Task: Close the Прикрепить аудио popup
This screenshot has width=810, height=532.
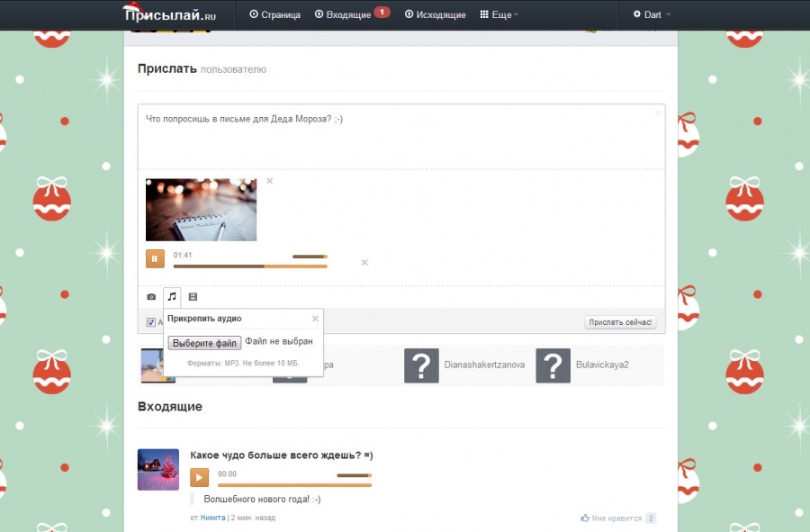Action: tap(315, 318)
